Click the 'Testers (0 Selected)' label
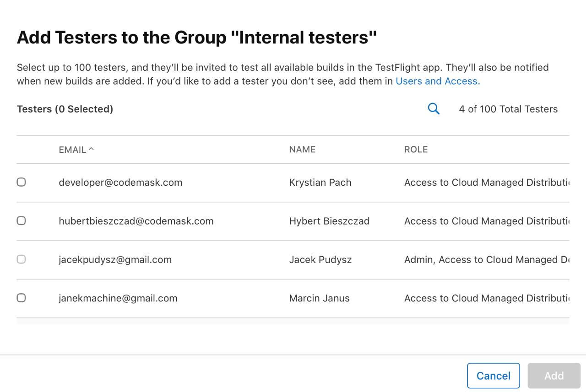The height and width of the screenshot is (392, 586). click(65, 109)
